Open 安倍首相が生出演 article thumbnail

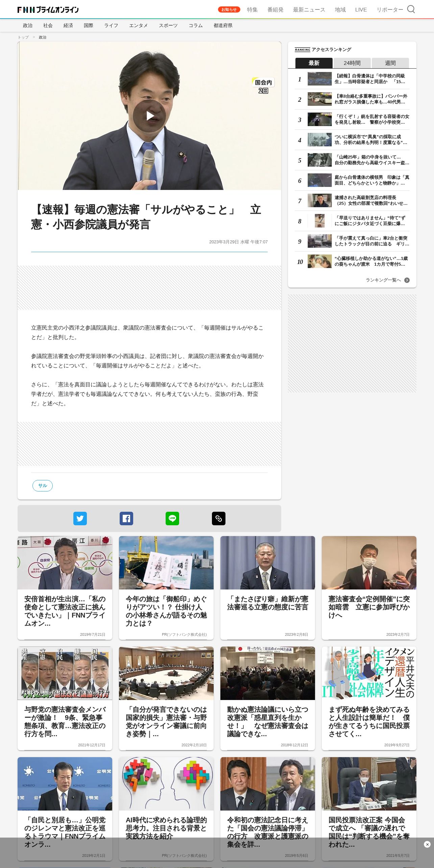click(65, 563)
